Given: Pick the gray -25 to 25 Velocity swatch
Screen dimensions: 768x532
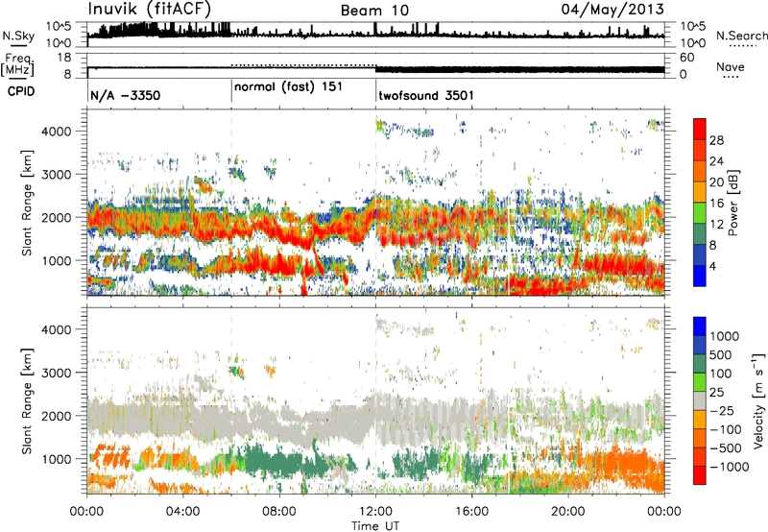Looking at the screenshot, I should (700, 400).
